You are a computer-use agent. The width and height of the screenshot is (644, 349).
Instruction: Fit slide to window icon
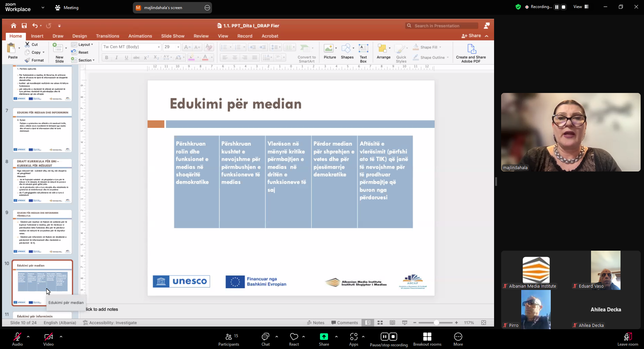click(484, 322)
